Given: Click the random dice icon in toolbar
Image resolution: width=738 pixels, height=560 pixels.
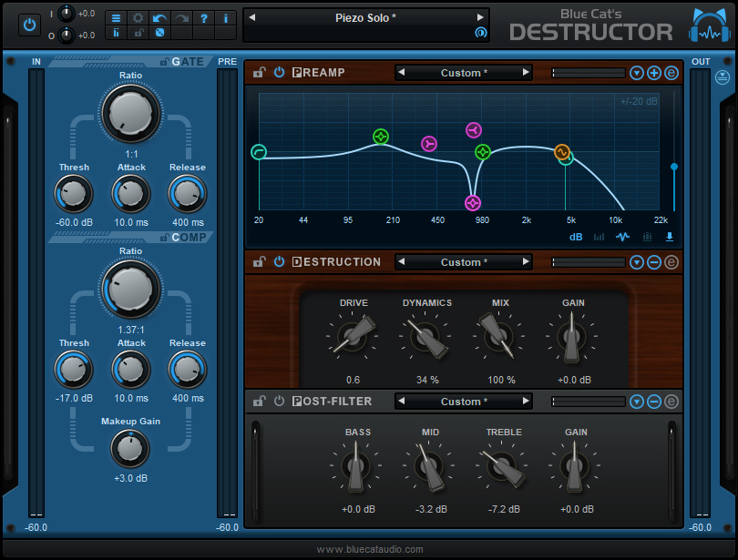Looking at the screenshot, I should (159, 33).
